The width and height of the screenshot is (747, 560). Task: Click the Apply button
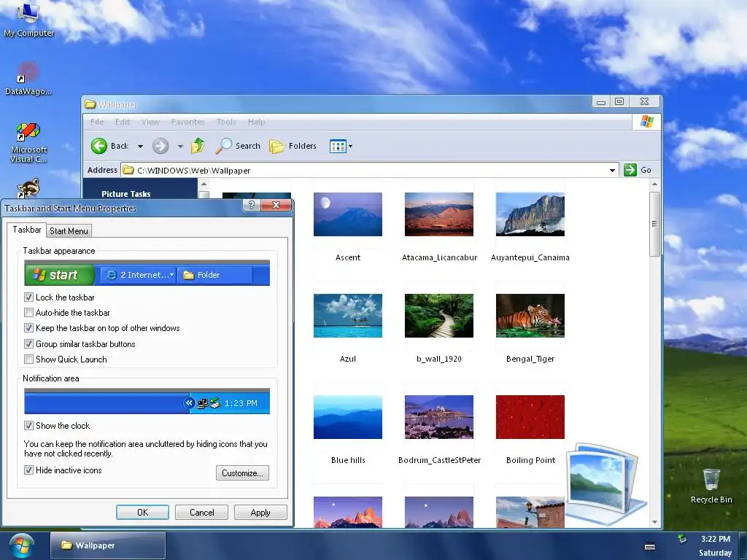[x=260, y=513]
